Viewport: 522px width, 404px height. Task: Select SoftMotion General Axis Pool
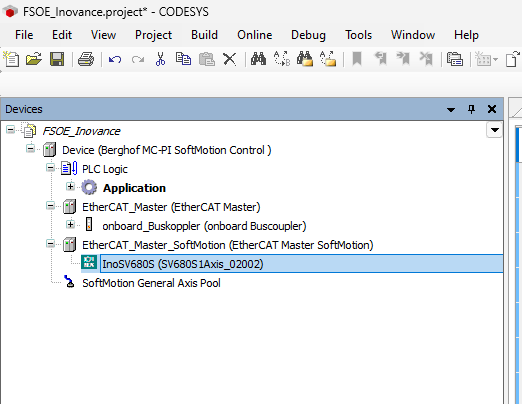tap(151, 283)
